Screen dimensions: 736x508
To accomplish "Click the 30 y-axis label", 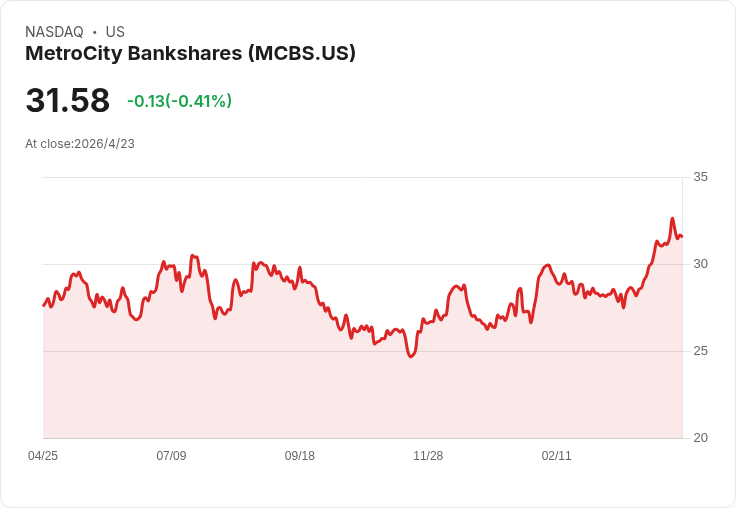I will coord(700,264).
